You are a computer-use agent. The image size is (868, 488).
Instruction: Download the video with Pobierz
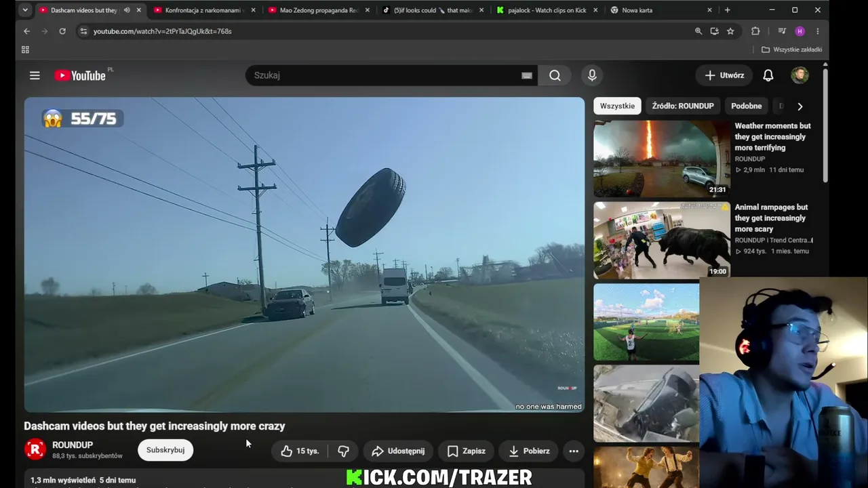[x=529, y=451]
